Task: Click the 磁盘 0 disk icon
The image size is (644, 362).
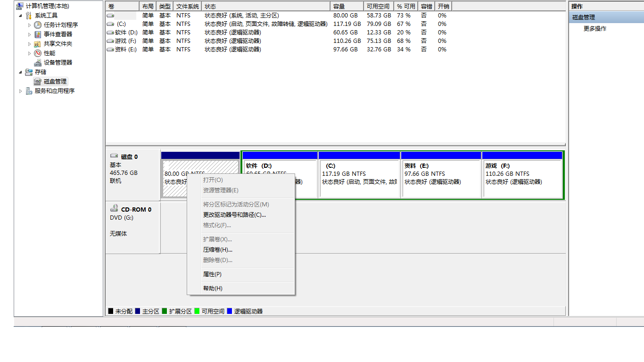Action: click(x=114, y=156)
